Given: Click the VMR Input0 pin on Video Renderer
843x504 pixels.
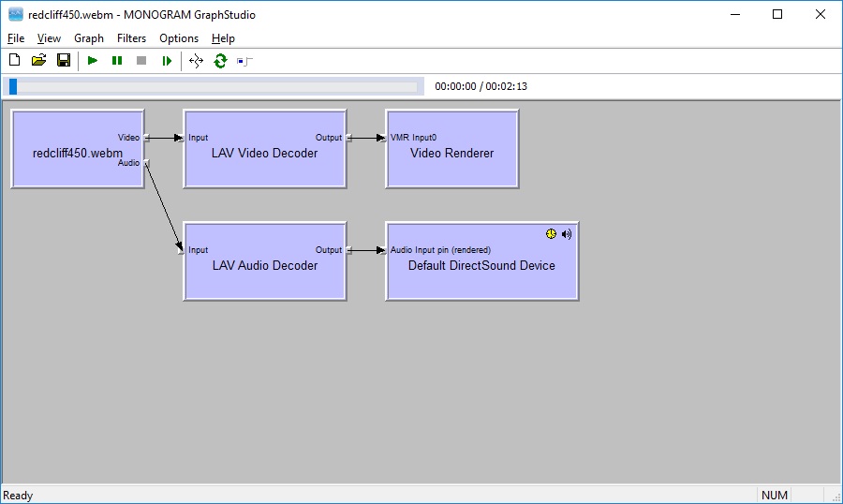Looking at the screenshot, I should click(383, 138).
